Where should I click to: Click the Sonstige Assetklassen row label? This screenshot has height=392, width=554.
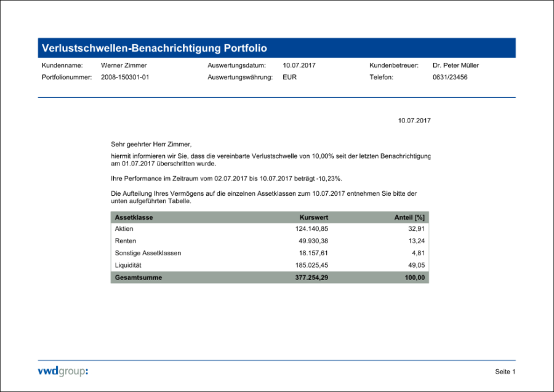pos(148,253)
